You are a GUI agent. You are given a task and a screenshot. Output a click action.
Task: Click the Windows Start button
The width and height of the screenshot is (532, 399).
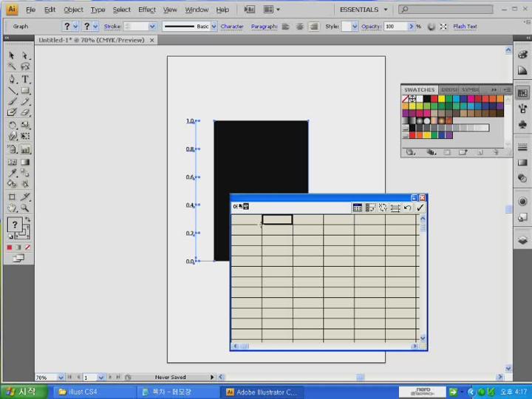[24, 392]
